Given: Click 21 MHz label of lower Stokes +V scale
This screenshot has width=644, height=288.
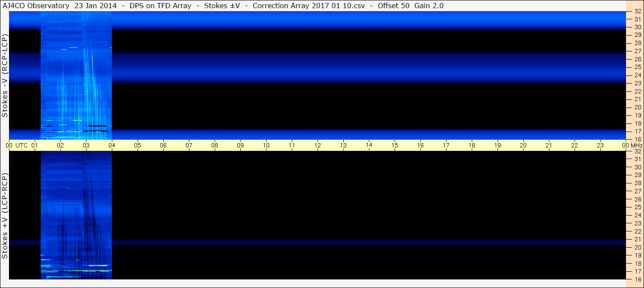Looking at the screenshot, I should (x=637, y=239).
